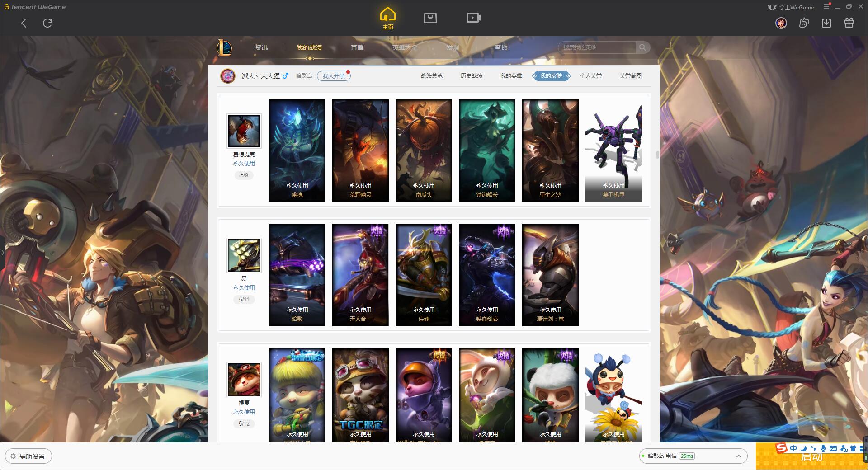This screenshot has height=470, width=868.
Task: Click the summoner profile avatar
Action: [228, 76]
